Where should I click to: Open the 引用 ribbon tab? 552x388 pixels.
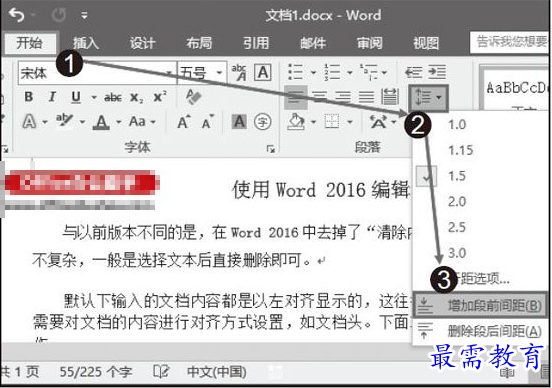[256, 43]
